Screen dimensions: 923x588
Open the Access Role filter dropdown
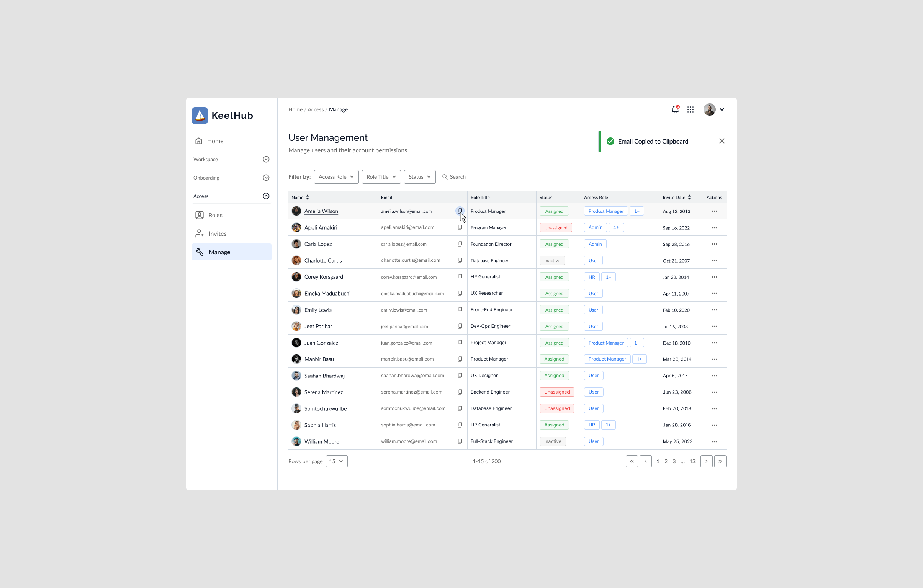point(336,177)
